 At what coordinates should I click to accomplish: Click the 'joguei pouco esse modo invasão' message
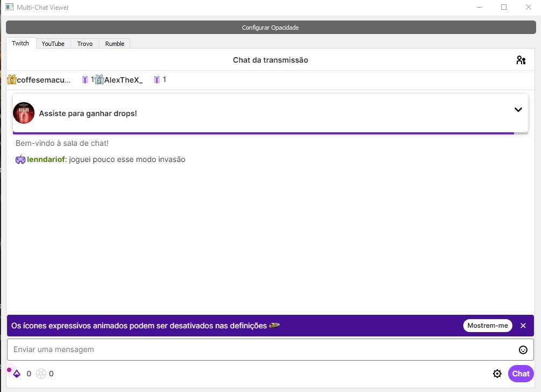coord(127,159)
